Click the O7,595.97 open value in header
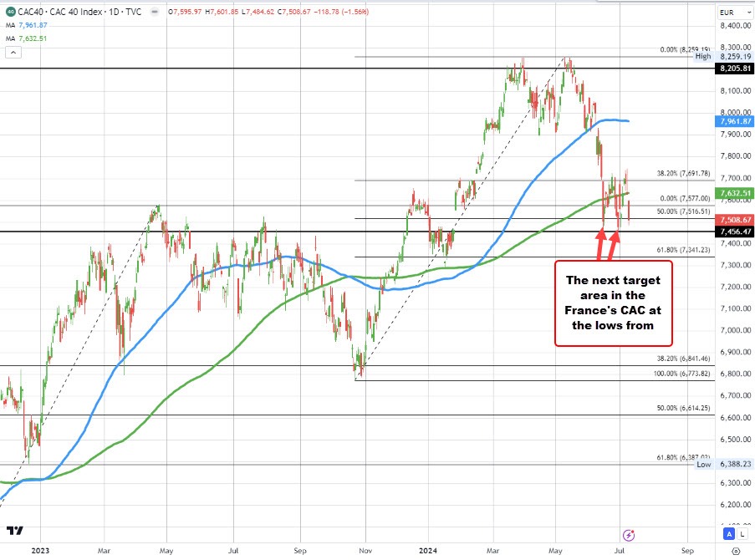 pyautogui.click(x=185, y=12)
